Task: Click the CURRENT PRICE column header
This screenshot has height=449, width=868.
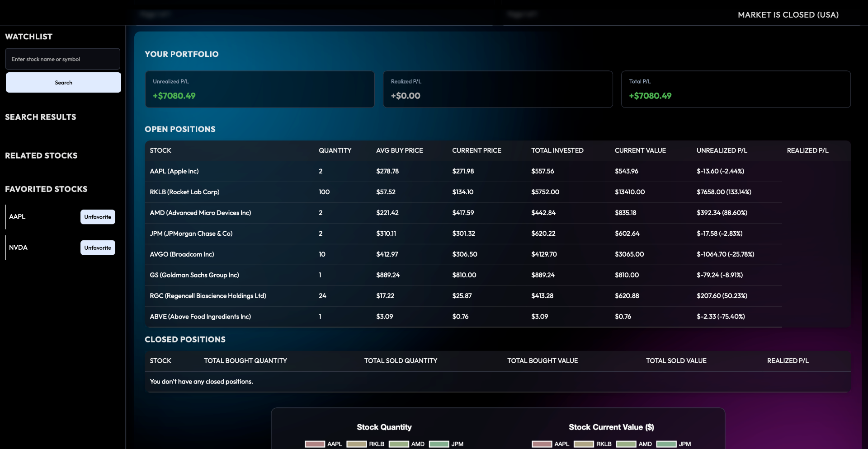Action: click(476, 150)
